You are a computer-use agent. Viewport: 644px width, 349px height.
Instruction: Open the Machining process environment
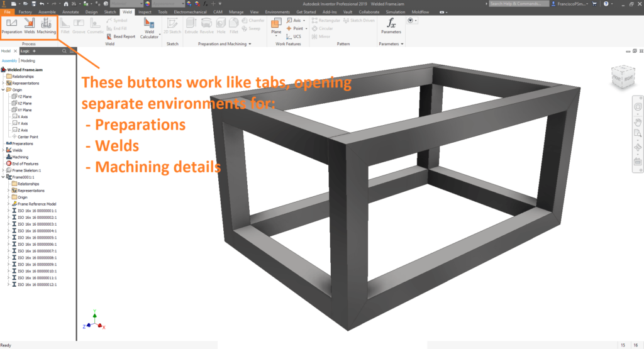(47, 26)
